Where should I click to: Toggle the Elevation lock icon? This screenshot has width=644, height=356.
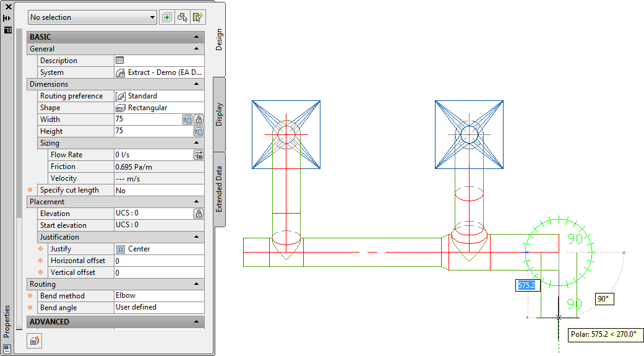tap(199, 214)
